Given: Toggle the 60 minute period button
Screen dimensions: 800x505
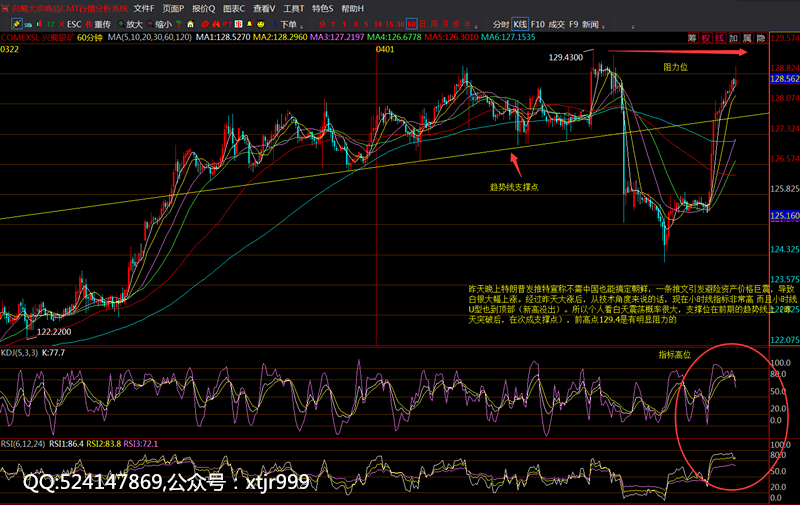Looking at the screenshot, I should [412, 24].
